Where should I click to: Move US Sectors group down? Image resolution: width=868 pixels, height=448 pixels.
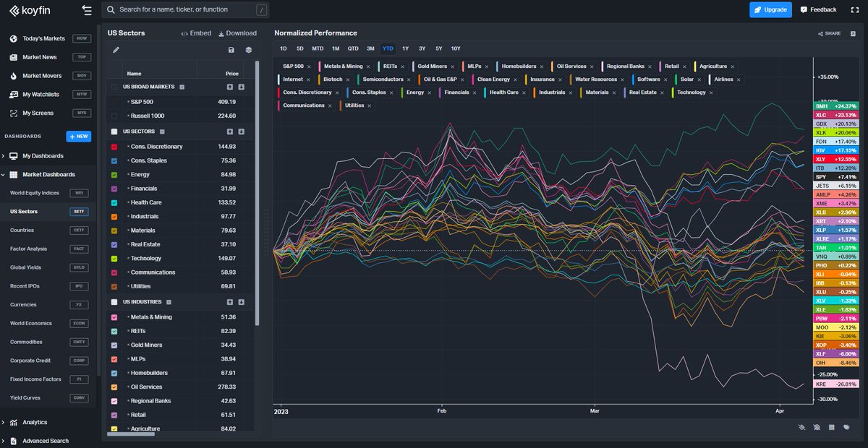[x=241, y=132]
